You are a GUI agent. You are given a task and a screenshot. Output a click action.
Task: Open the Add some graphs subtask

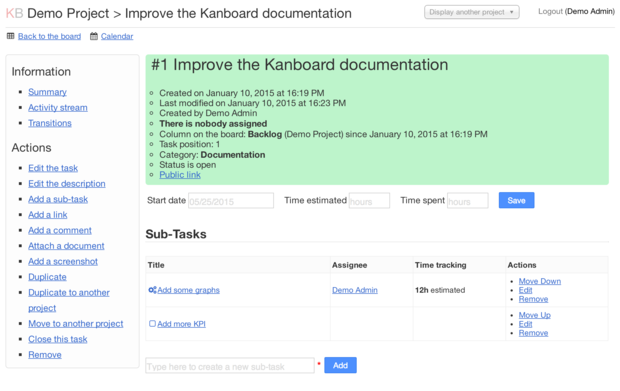(188, 290)
